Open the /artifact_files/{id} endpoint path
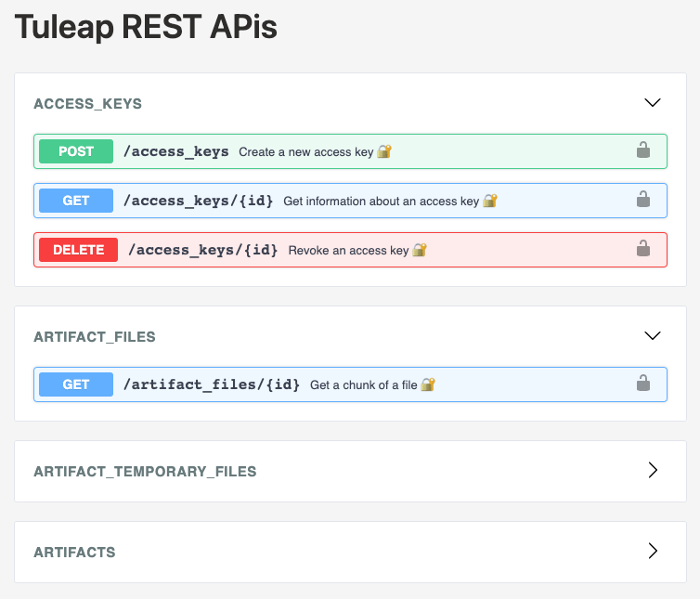Viewport: 700px width, 599px height. tap(212, 384)
